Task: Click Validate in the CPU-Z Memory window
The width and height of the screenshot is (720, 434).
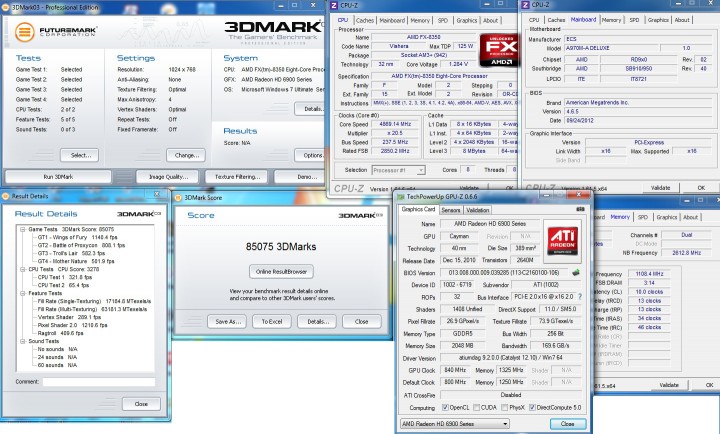Action: (x=669, y=385)
